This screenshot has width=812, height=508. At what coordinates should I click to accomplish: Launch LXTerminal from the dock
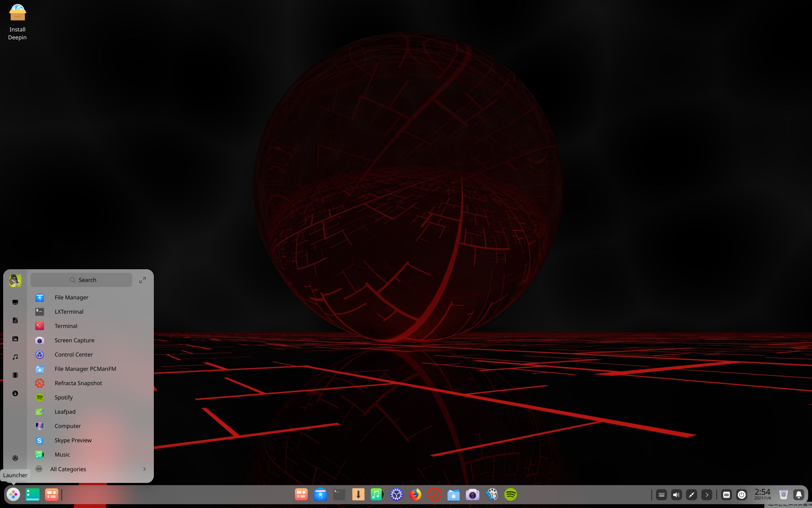coord(339,494)
